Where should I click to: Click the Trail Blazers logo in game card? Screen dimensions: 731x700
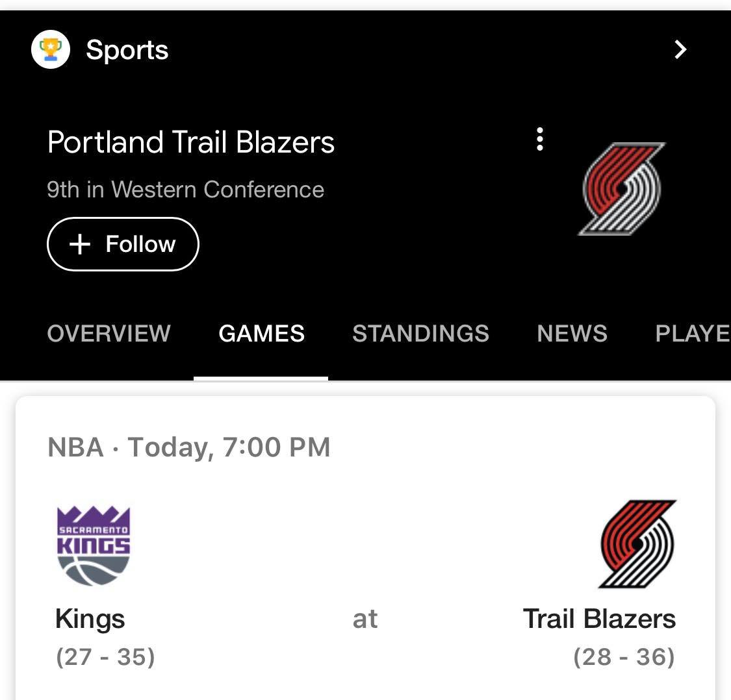[638, 544]
